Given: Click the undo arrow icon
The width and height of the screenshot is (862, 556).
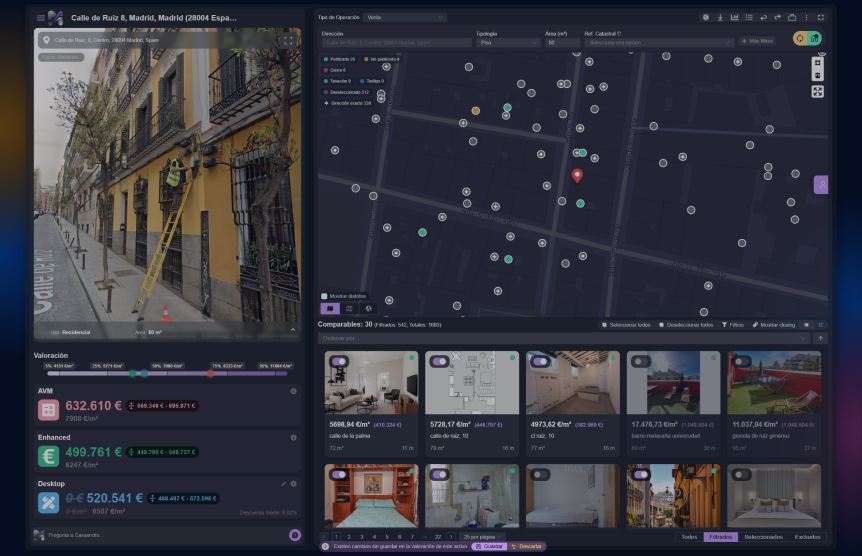Looking at the screenshot, I should [763, 17].
